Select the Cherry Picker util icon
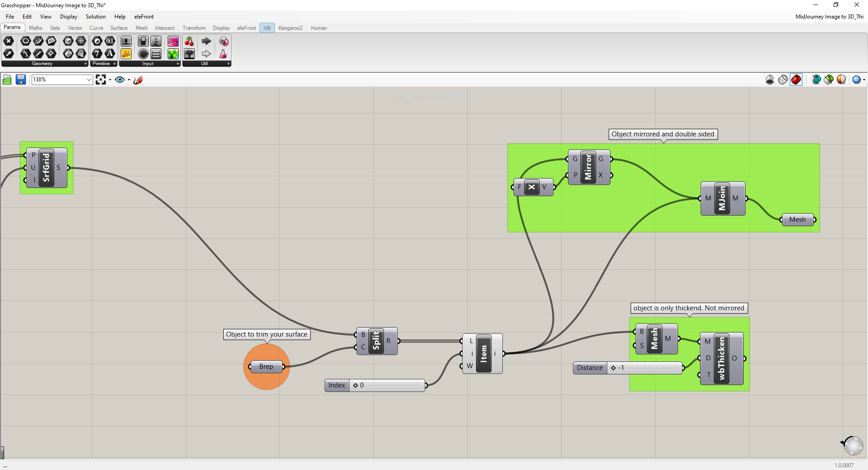Viewport: 868px width, 470px height. click(x=189, y=41)
